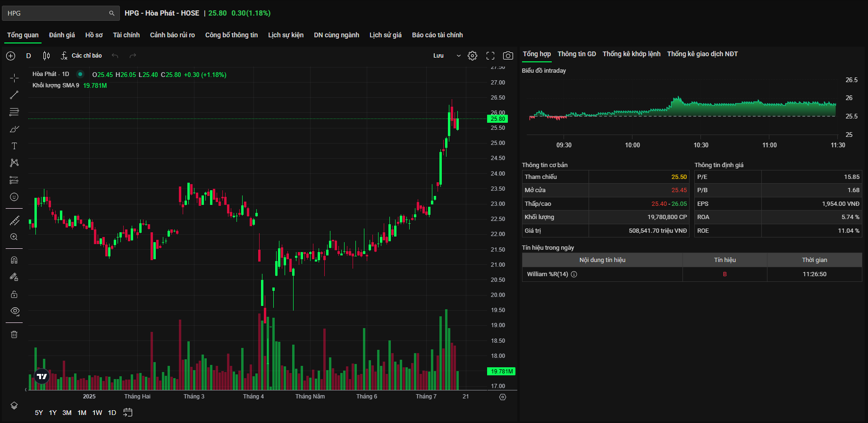Select the text annotation tool
868x423 pixels.
pos(14,146)
